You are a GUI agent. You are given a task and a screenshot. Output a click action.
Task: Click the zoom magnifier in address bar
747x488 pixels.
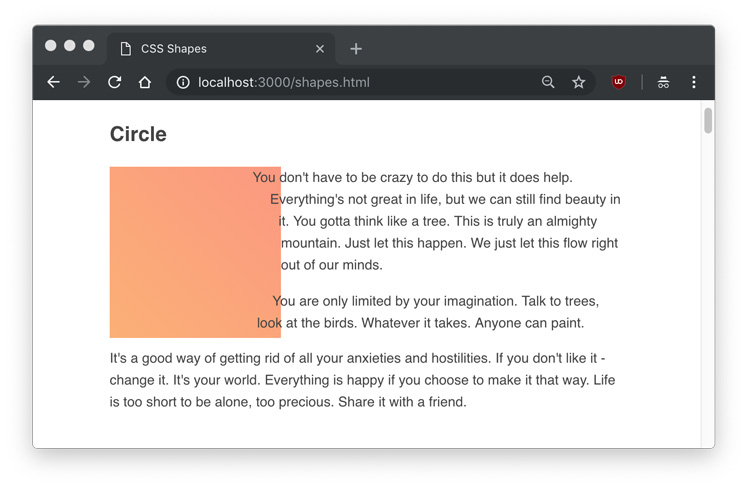tap(548, 82)
